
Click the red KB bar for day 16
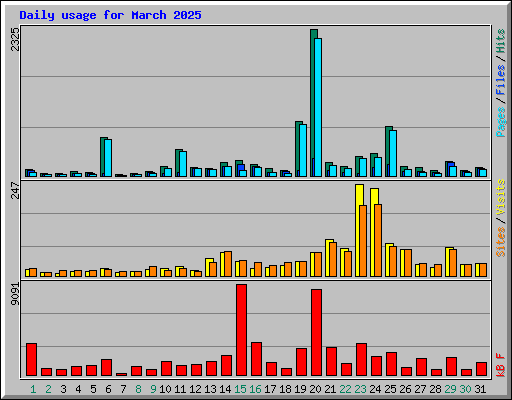click(257, 359)
